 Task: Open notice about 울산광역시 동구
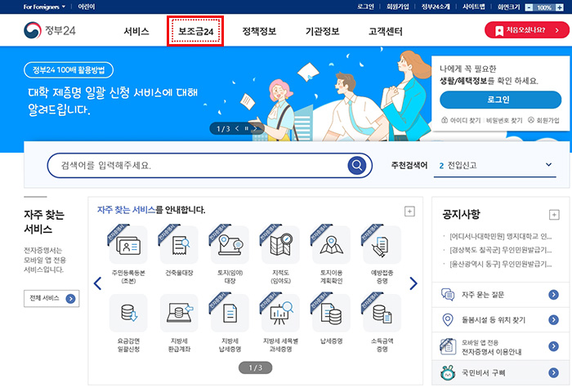500,264
